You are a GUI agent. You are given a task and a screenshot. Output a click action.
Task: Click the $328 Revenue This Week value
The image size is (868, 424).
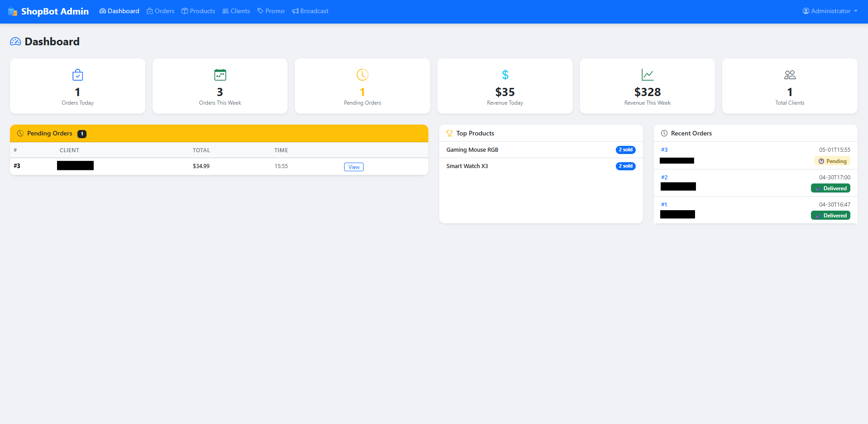coord(647,92)
